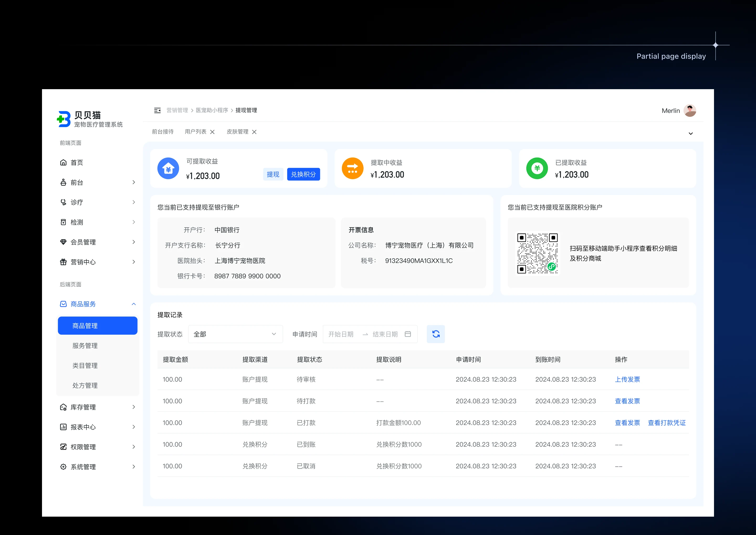Open the calendar icon in date range
This screenshot has width=756, height=535.
tap(407, 334)
